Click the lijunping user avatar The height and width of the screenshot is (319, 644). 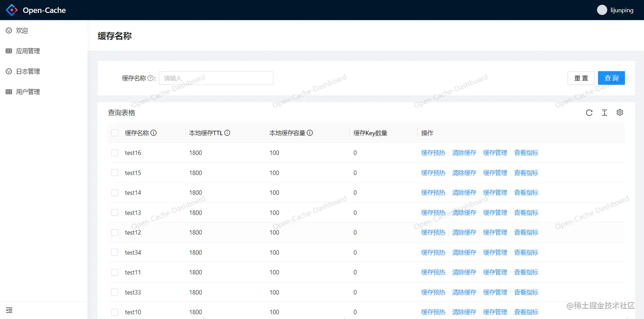(x=602, y=10)
